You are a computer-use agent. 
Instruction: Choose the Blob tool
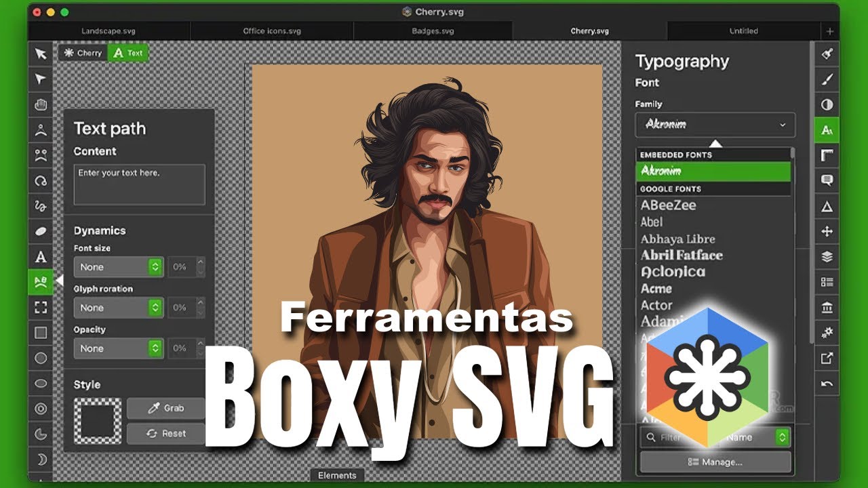tap(41, 231)
